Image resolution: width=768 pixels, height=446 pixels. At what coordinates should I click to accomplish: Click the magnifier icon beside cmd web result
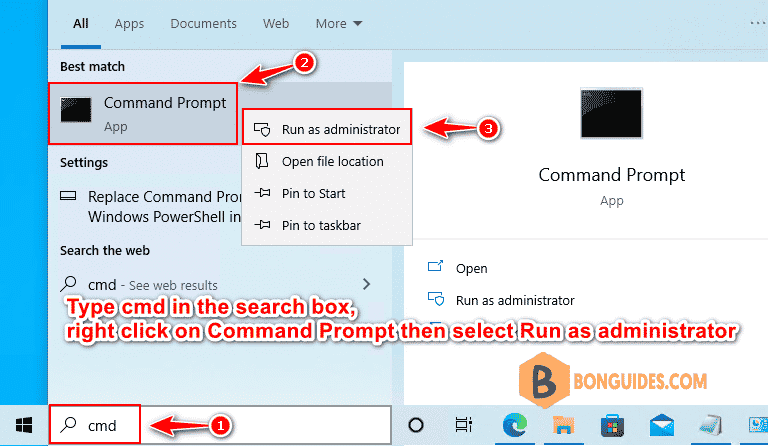pyautogui.click(x=69, y=283)
